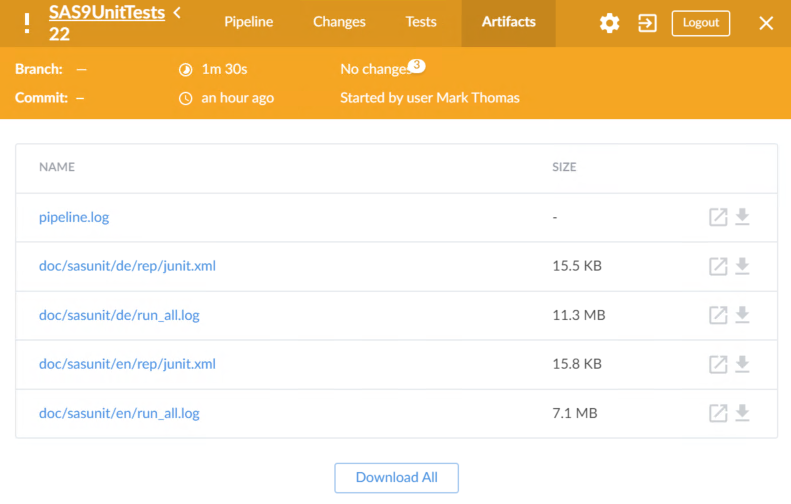Screen dimensions: 791x504
Task: Click the SAS9UnitTests pipeline name link
Action: pos(106,13)
